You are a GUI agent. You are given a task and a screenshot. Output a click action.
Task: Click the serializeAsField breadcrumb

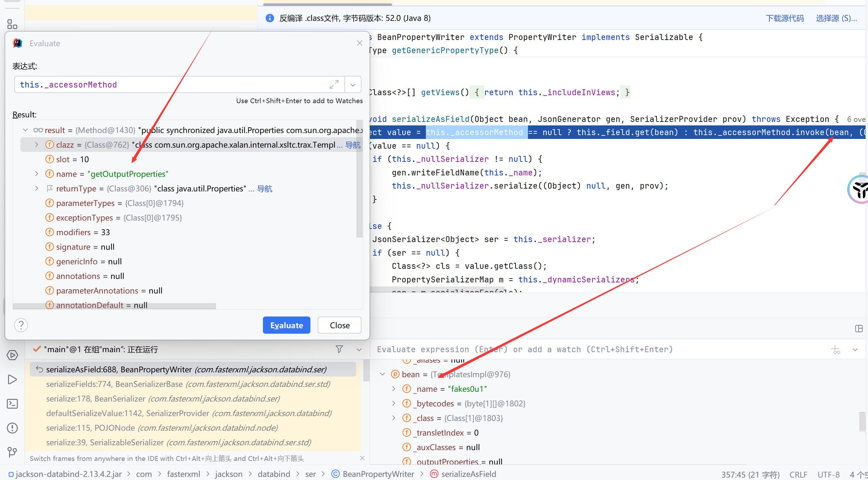coord(463,474)
